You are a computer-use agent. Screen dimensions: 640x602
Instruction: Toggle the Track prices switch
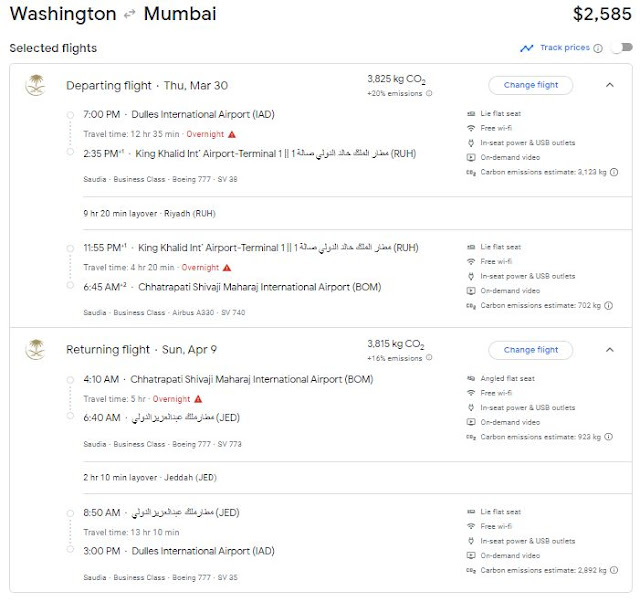621,47
